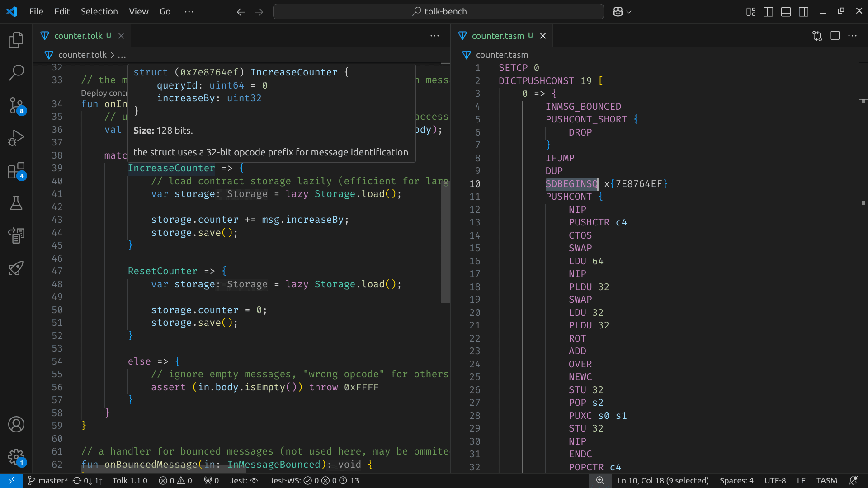
Task: Open more actions for counter.tasm editor
Action: pyautogui.click(x=852, y=36)
